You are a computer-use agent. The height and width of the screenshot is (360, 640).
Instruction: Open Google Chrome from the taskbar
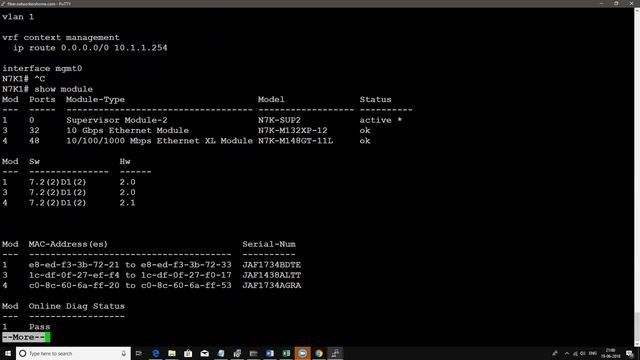pos(319,353)
